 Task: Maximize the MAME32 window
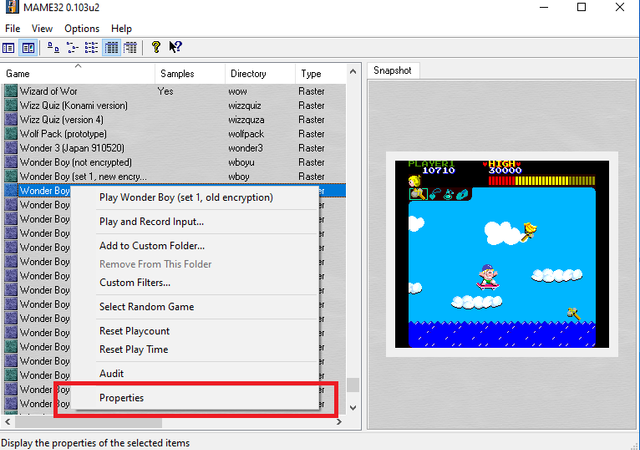(x=581, y=7)
